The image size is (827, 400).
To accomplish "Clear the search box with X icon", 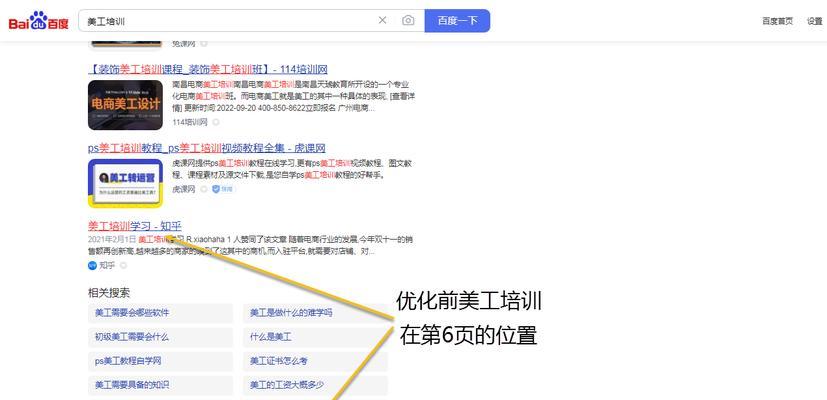I will (382, 20).
